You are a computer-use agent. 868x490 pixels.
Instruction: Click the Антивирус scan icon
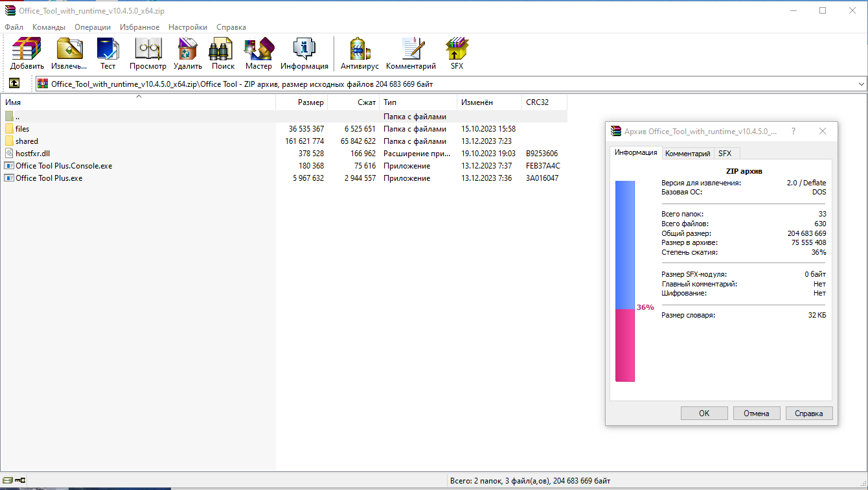click(x=360, y=54)
